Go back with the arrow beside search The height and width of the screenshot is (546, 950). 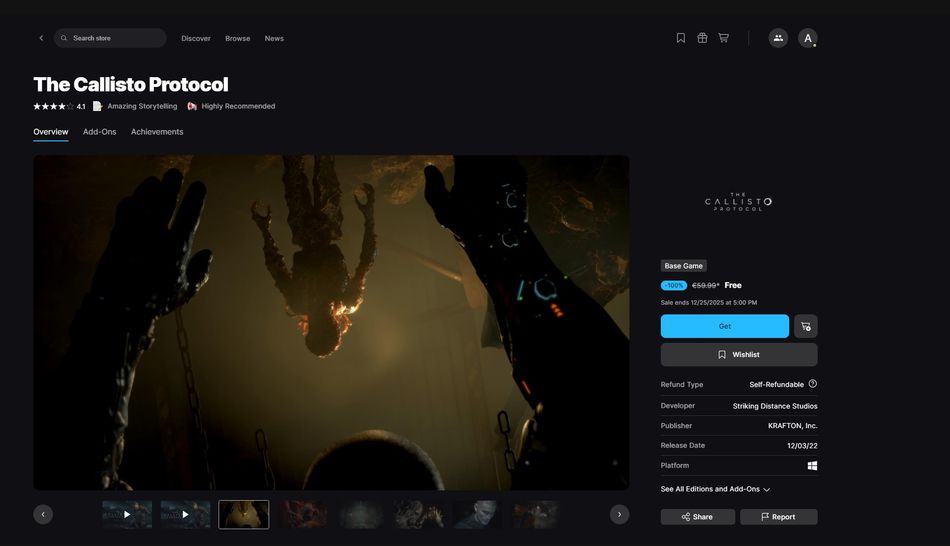[x=41, y=38]
